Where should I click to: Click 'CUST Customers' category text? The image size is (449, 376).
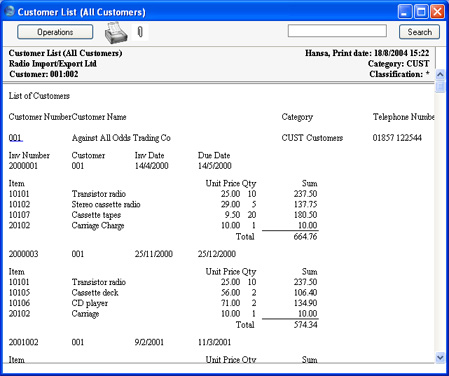click(312, 138)
